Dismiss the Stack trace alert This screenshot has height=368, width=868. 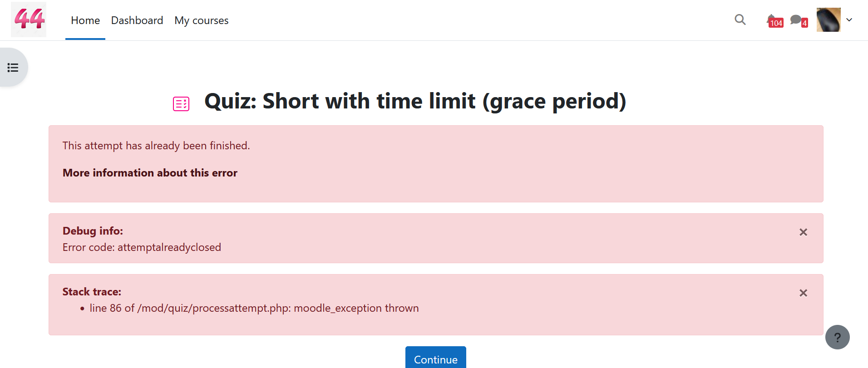click(803, 293)
